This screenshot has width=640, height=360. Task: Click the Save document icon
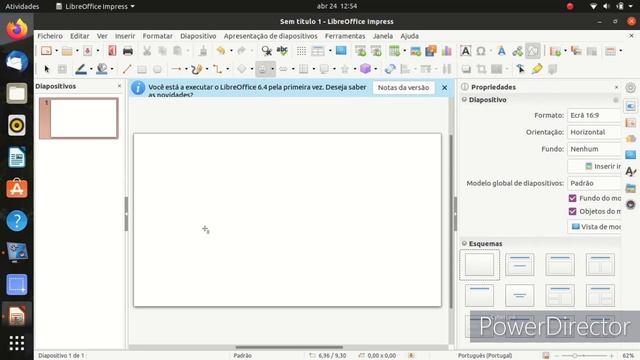tap(87, 51)
